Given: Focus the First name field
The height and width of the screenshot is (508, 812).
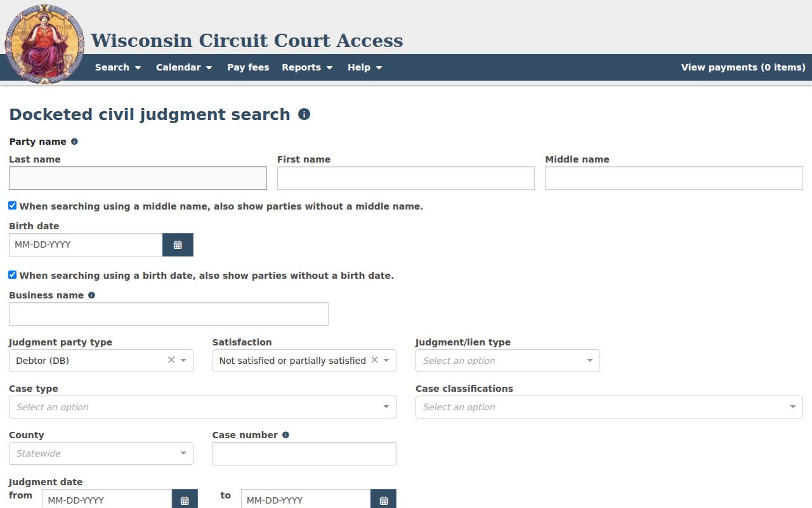Looking at the screenshot, I should 406,178.
